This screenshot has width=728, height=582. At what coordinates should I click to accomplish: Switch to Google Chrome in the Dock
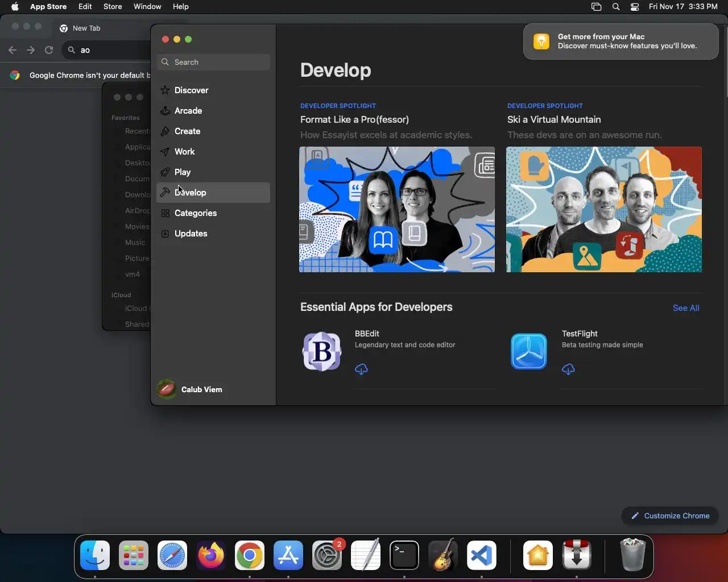click(250, 555)
